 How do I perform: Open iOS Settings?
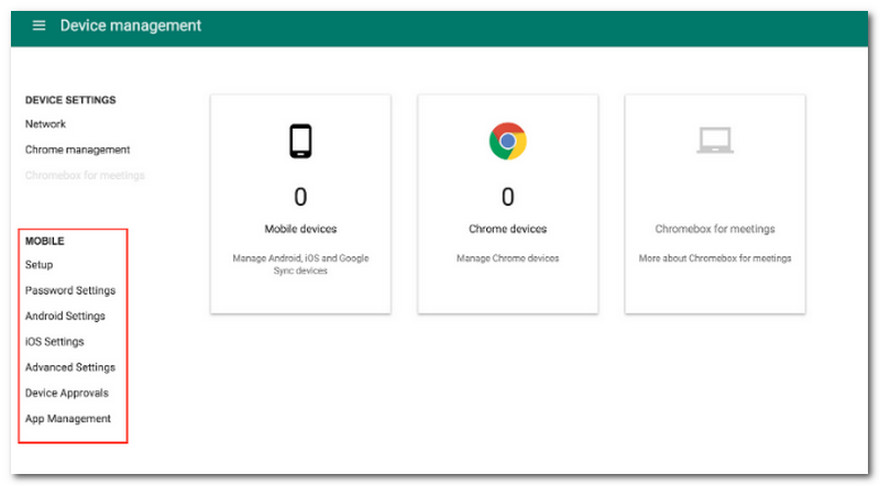point(54,342)
